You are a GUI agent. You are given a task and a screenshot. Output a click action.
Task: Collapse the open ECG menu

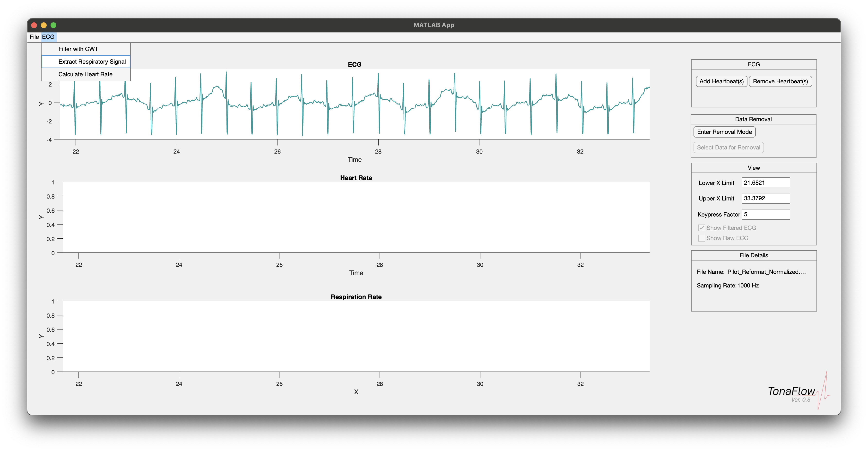tap(48, 37)
